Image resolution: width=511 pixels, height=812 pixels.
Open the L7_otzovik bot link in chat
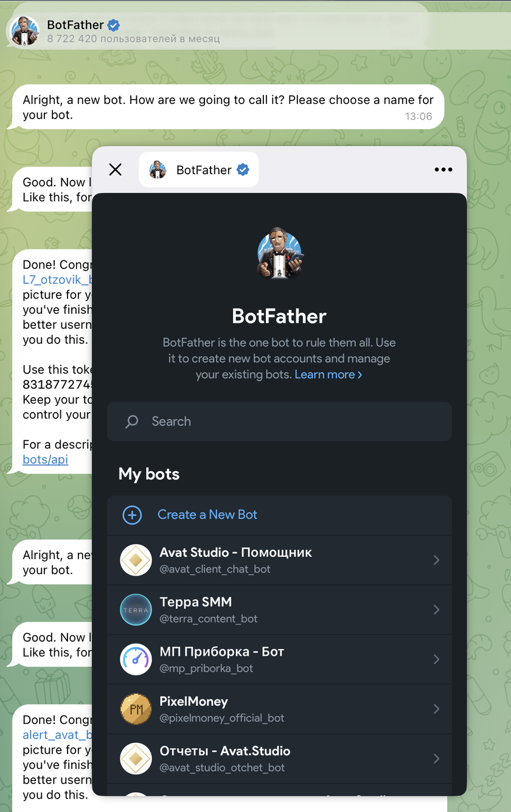[57, 280]
